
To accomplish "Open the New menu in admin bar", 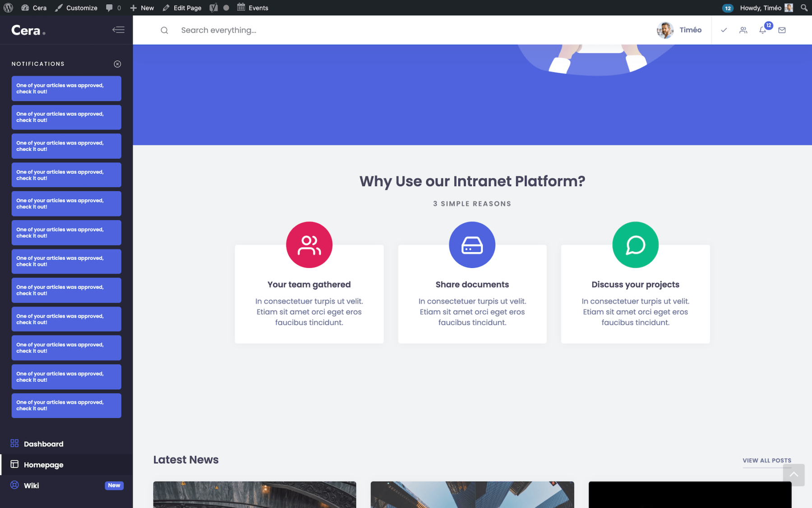I will point(142,7).
